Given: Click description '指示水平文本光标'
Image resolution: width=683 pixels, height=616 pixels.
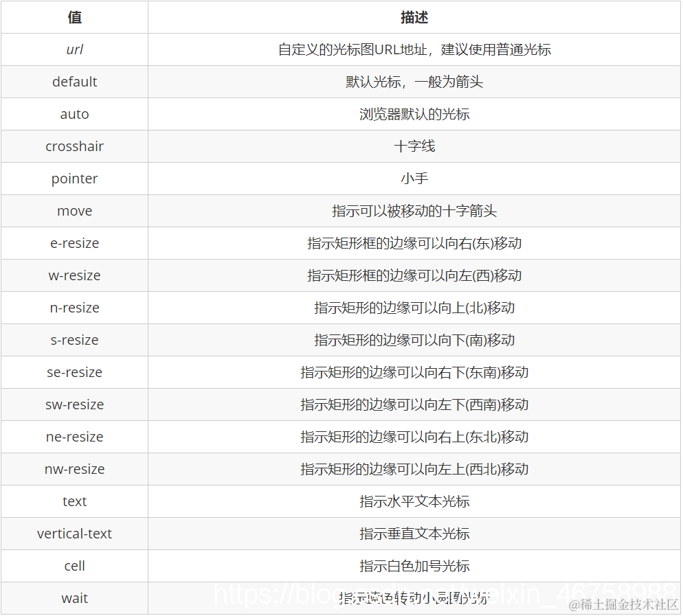Looking at the screenshot, I should pos(414,501).
